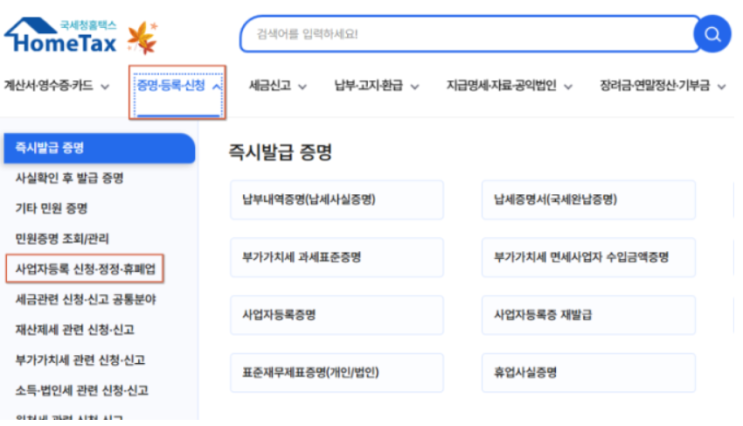The image size is (743, 426).
Task: Click the 부가가치세 과세표준증명 card
Action: tap(337, 257)
